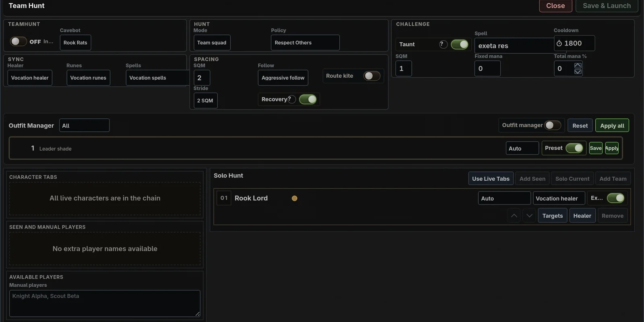Viewport: 644px width, 322px height.
Task: Open the Healer Vocation healer sync dropdown
Action: click(x=30, y=78)
